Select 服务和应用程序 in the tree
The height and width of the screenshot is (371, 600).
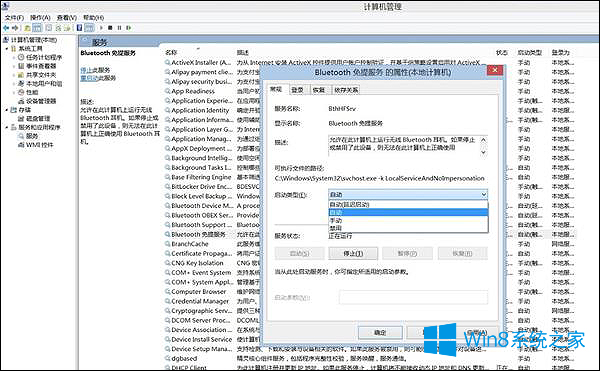pos(39,127)
